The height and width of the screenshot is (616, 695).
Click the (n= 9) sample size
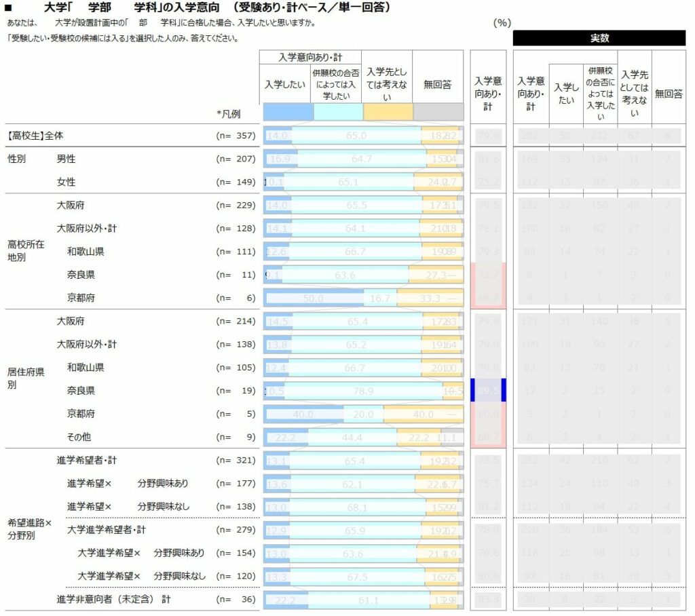[x=236, y=437]
